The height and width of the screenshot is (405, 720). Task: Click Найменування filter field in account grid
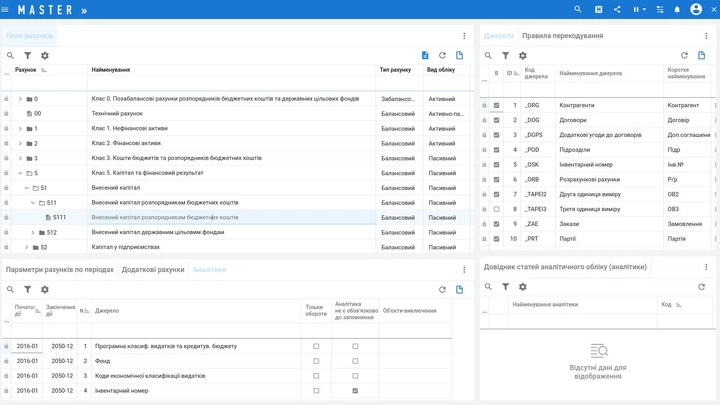point(231,84)
